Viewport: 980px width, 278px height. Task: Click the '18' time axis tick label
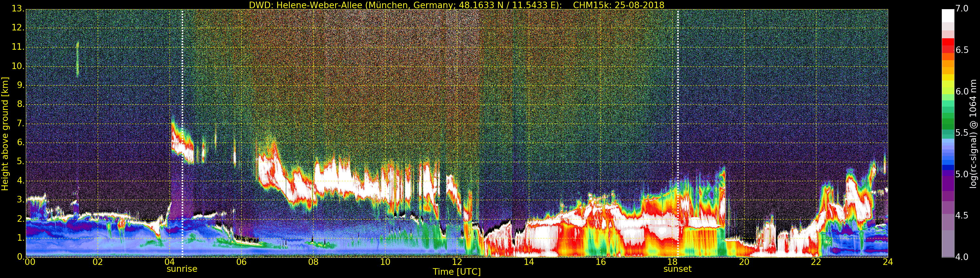tap(673, 262)
